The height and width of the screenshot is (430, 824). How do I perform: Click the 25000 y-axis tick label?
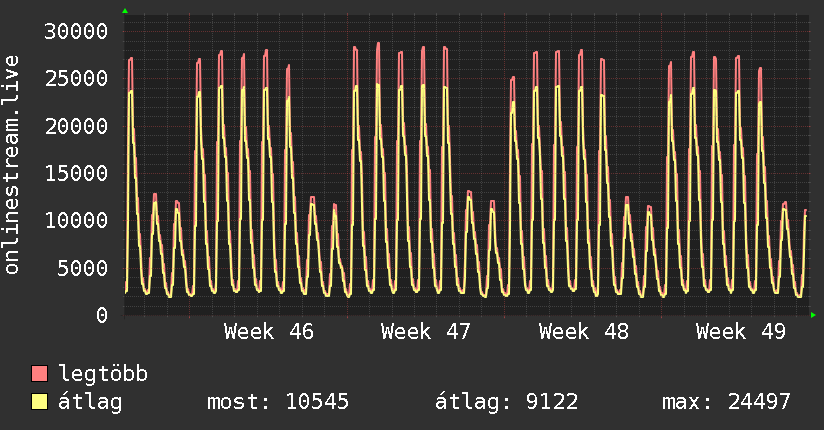point(78,78)
